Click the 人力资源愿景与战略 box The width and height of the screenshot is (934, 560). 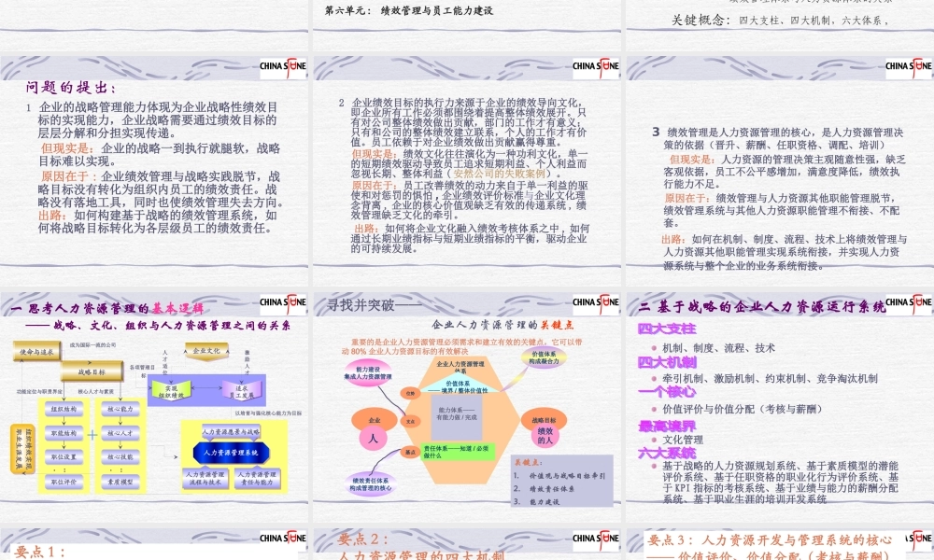pos(231,431)
